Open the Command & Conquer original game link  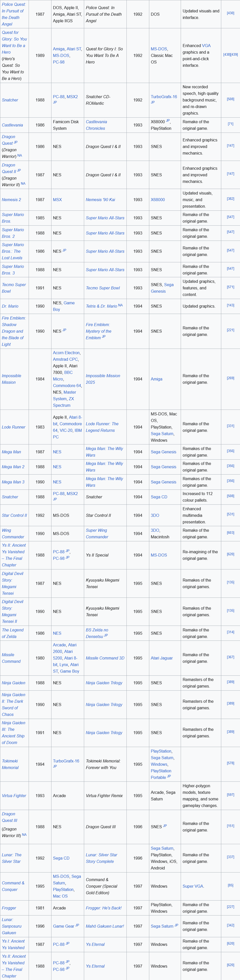coord(13,886)
